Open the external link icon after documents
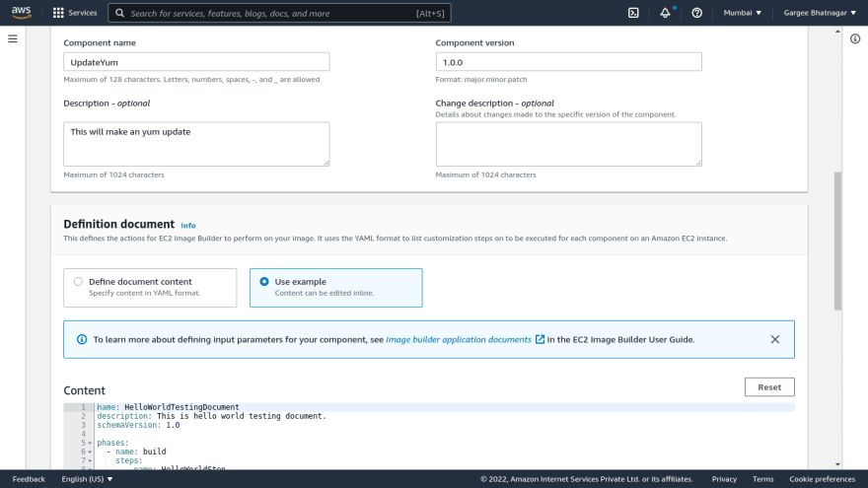Image resolution: width=868 pixels, height=488 pixels. 540,339
